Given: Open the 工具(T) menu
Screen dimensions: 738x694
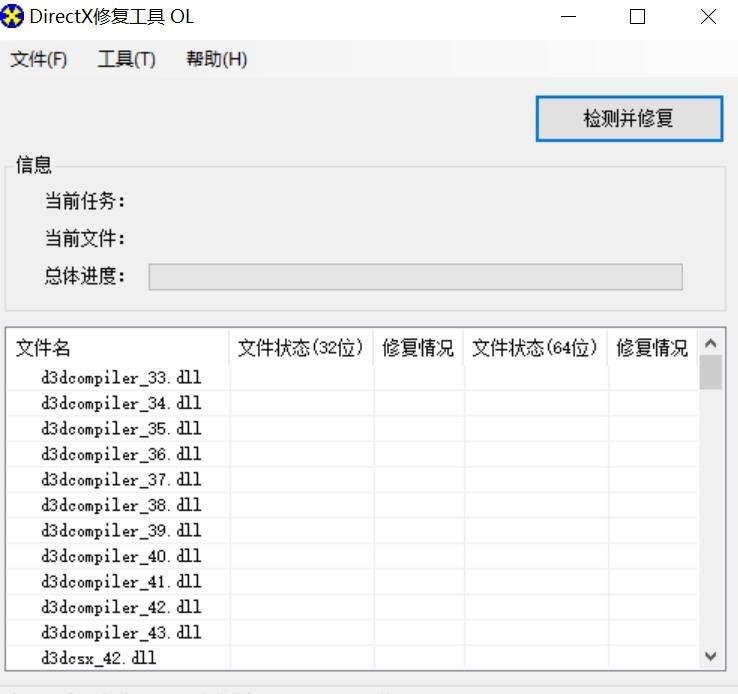Looking at the screenshot, I should click(x=126, y=59).
